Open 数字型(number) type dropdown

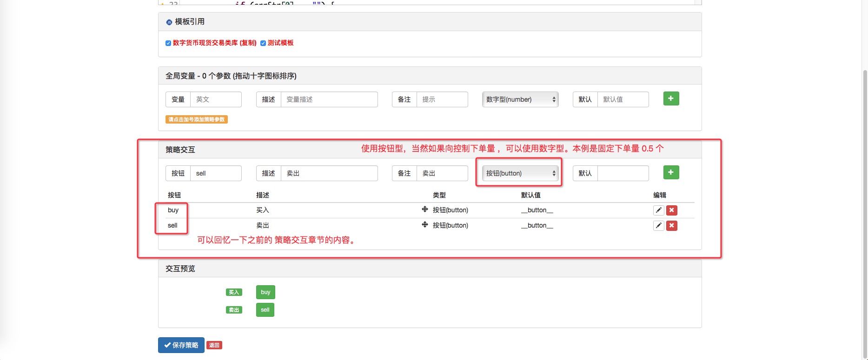click(x=520, y=99)
